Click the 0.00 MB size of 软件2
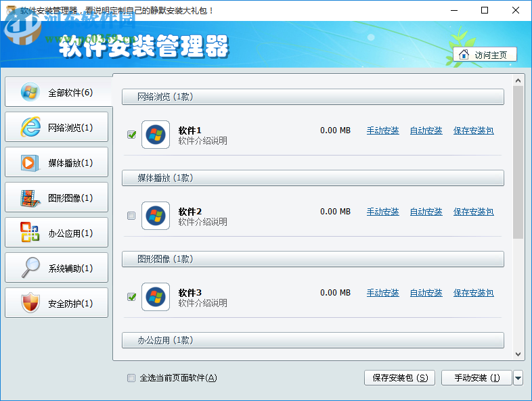This screenshot has width=532, height=401. point(335,212)
